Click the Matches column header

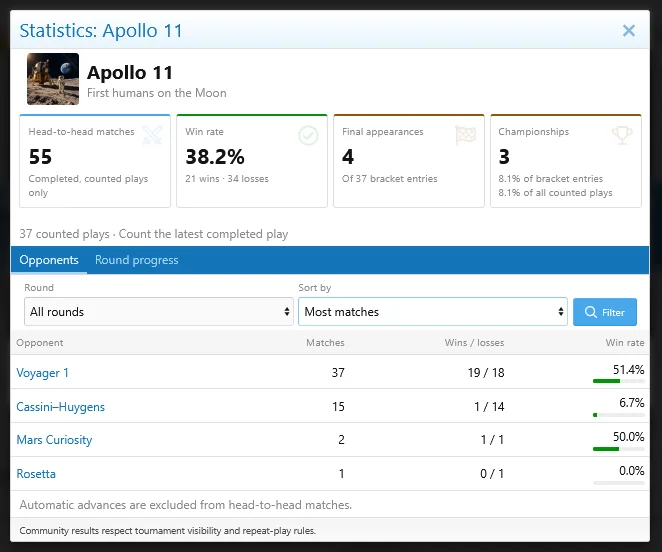325,343
